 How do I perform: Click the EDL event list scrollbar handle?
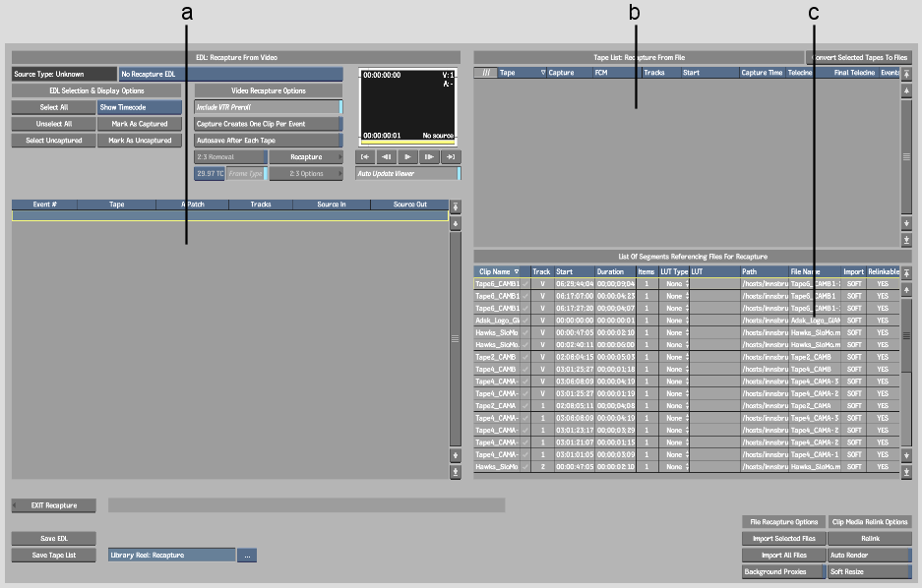coord(456,339)
